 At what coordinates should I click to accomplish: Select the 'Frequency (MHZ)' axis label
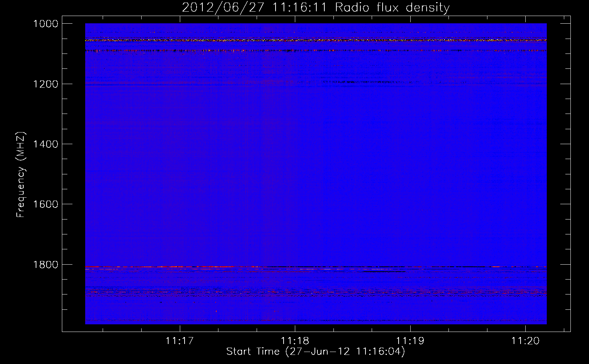(21, 175)
